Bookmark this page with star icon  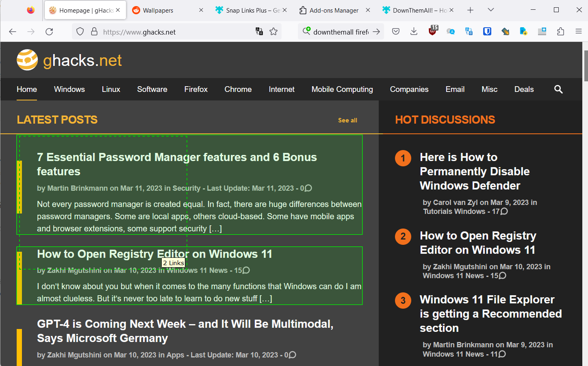[273, 31]
